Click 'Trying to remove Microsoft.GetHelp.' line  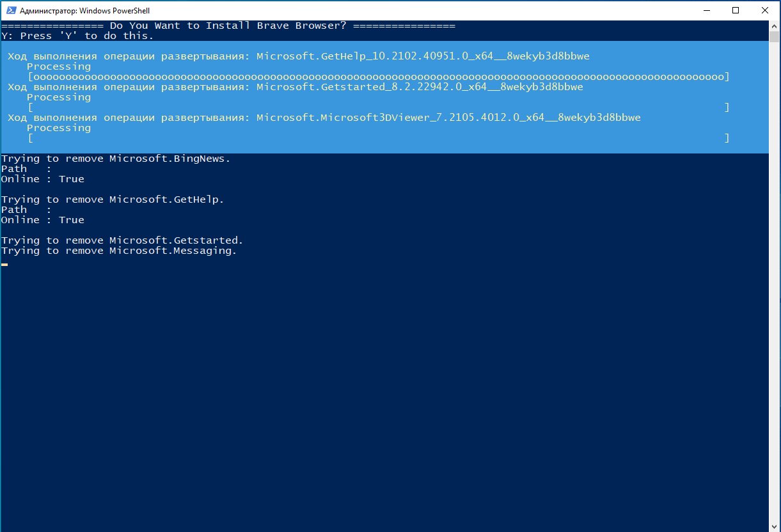coord(113,199)
